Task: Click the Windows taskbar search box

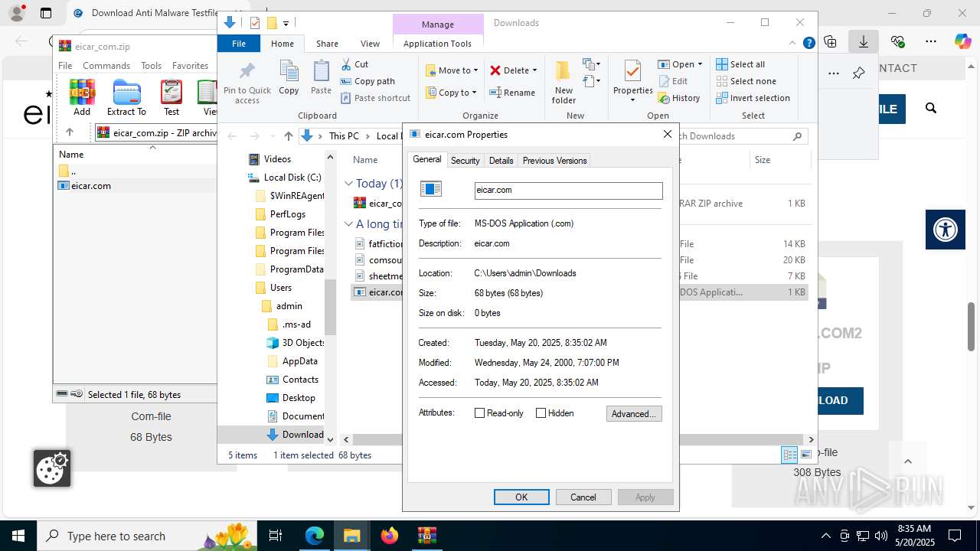Action: pos(146,536)
